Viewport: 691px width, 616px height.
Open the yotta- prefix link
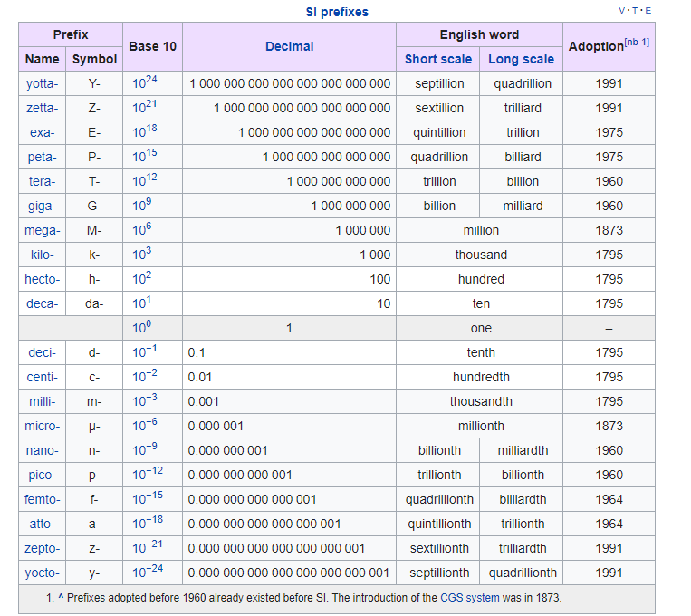point(43,83)
